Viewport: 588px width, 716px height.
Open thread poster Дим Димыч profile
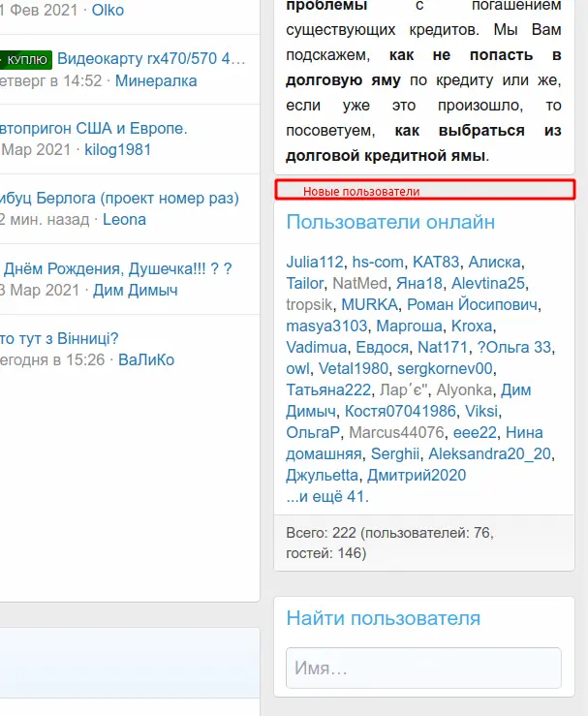(x=136, y=291)
